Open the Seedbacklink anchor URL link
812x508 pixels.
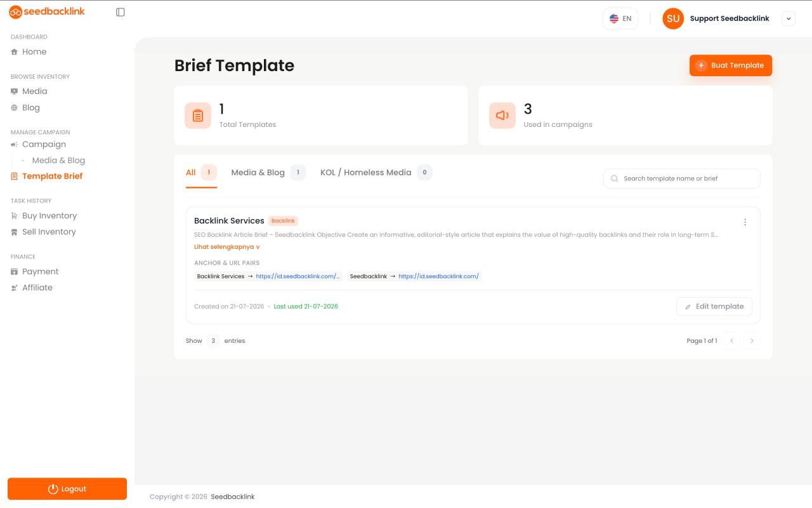coord(438,277)
